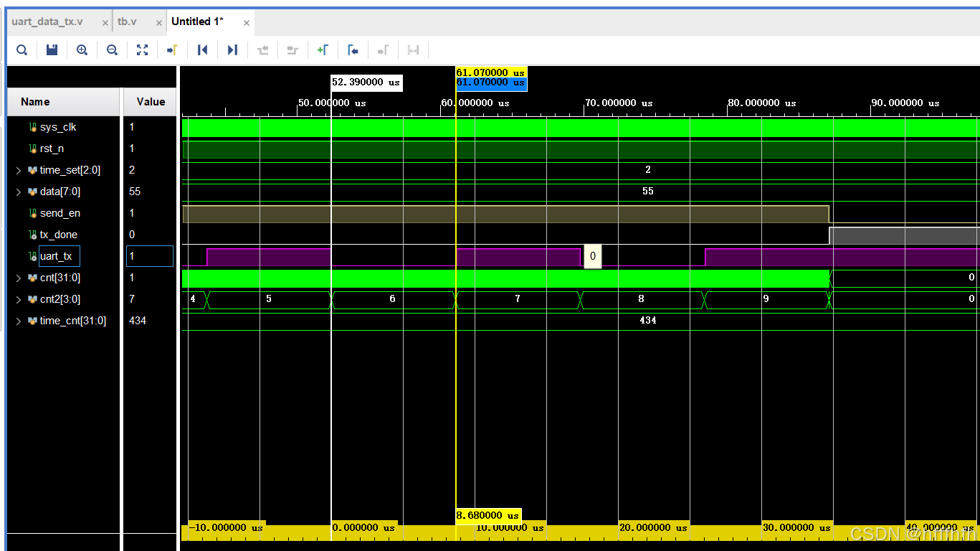Select the uart_tx signal name
Screen dimensions: 980x551
tap(56, 256)
